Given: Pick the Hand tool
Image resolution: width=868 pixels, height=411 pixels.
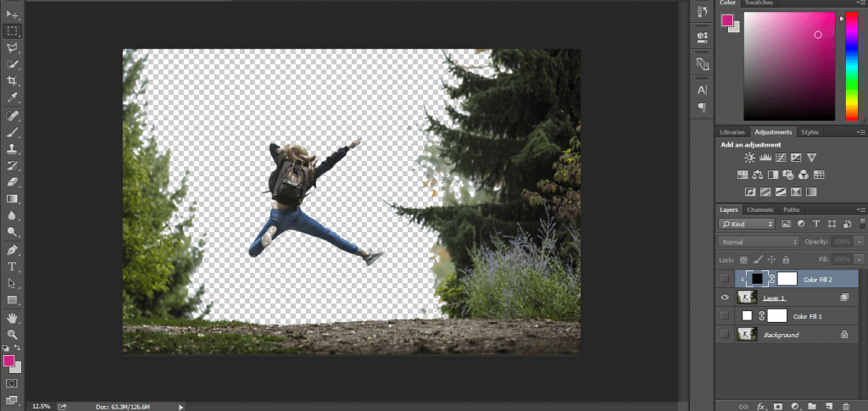Looking at the screenshot, I should point(12,318).
